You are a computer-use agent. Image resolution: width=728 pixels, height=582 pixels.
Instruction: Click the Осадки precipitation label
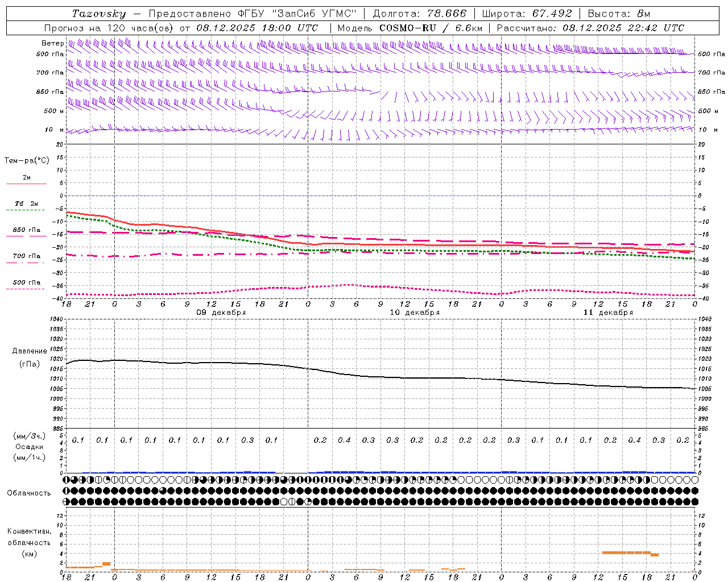click(30, 447)
